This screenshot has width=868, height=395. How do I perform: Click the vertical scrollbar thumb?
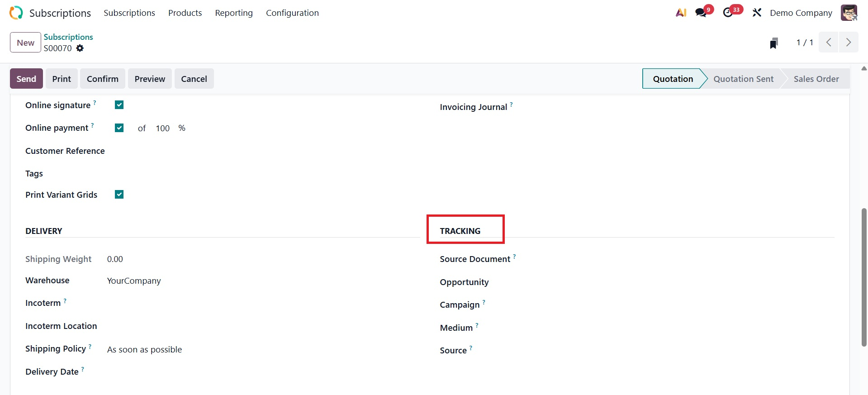(x=864, y=277)
